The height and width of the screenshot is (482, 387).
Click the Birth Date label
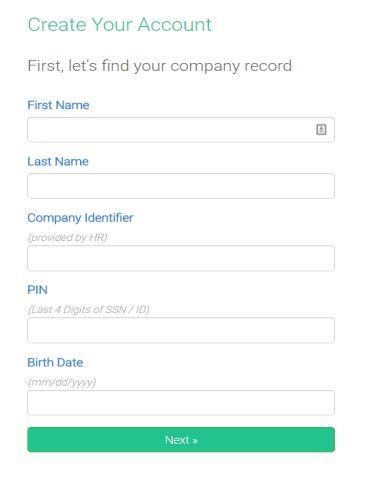point(55,362)
